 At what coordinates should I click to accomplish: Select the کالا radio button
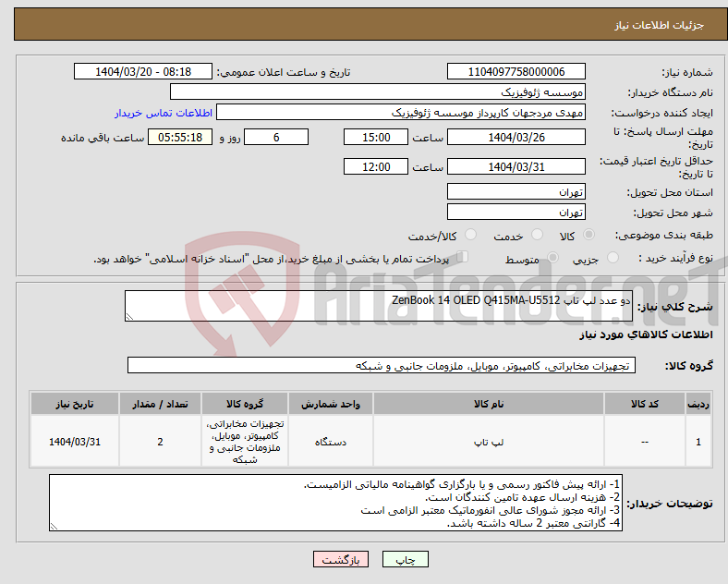pos(588,235)
